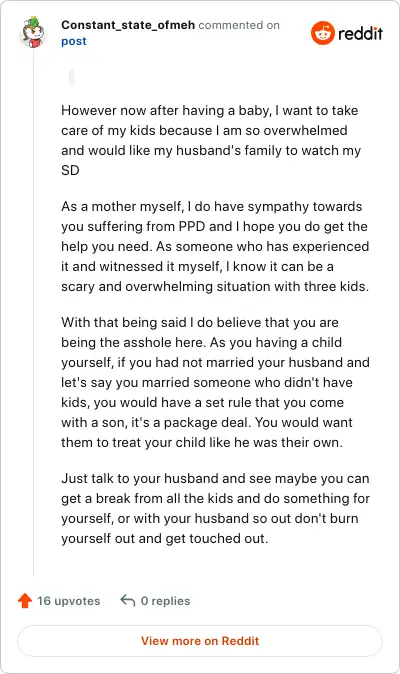Click the '16 upvotes' count label
This screenshot has width=400, height=674.
coord(68,600)
